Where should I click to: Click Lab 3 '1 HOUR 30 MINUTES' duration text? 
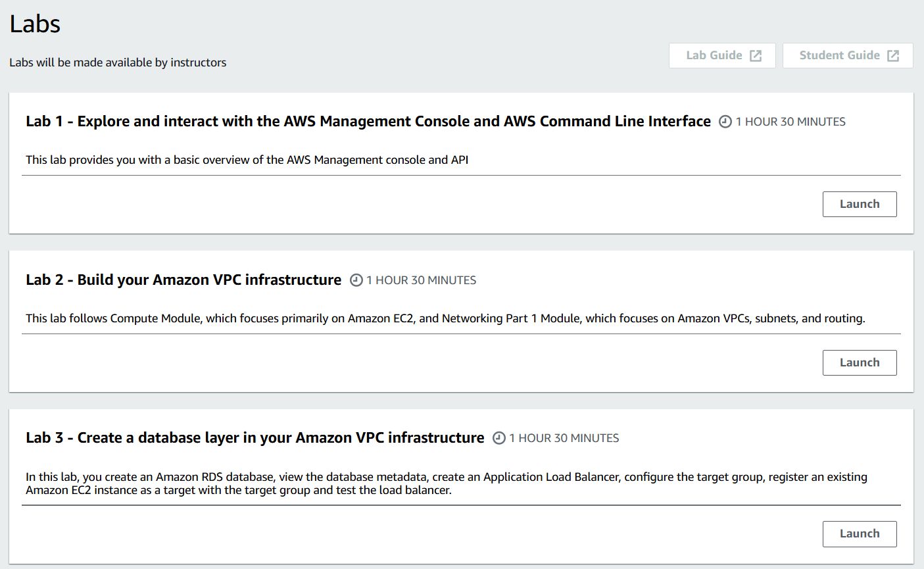point(564,438)
